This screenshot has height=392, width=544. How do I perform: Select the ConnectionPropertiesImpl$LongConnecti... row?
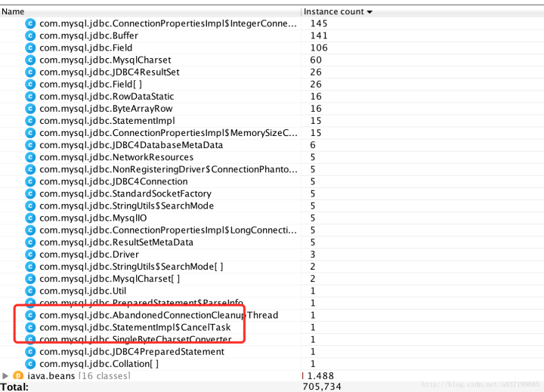point(272,230)
